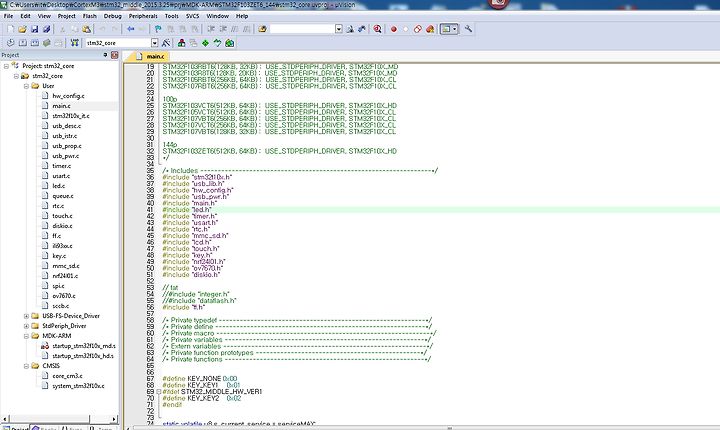Kill all breakpoints using the toolbar icon
720x430 pixels.
(430, 29)
